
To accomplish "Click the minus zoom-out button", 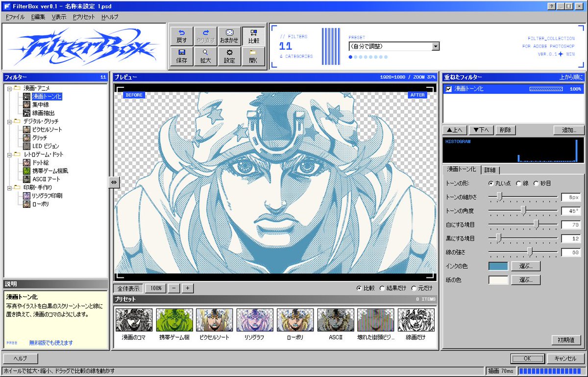I will [173, 288].
